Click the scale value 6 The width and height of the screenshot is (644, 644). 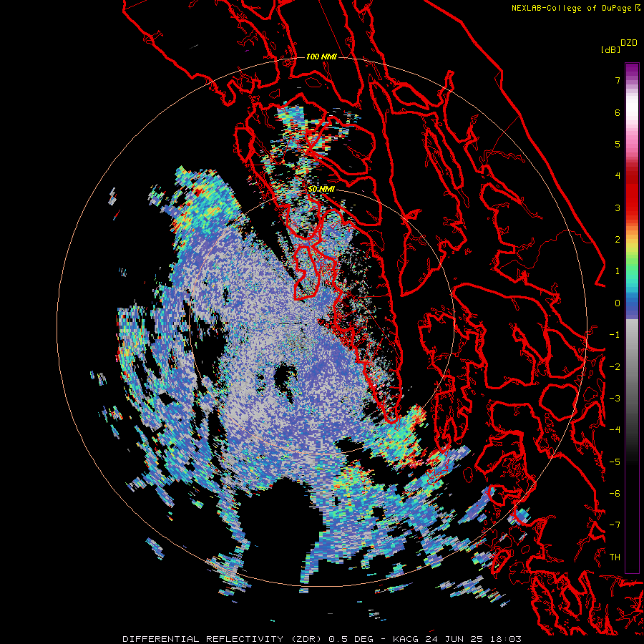[618, 112]
